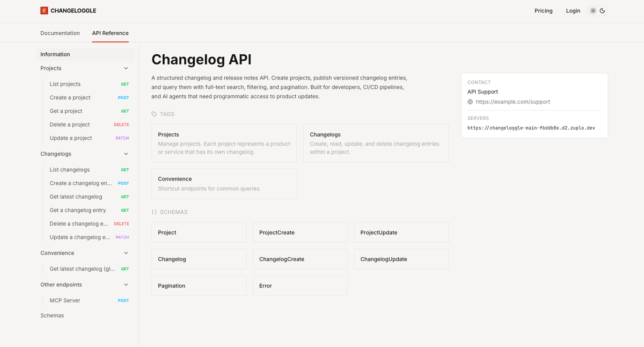The width and height of the screenshot is (644, 347).
Task: Click the braces icon next to SCHEMAS heading
Action: click(156, 212)
